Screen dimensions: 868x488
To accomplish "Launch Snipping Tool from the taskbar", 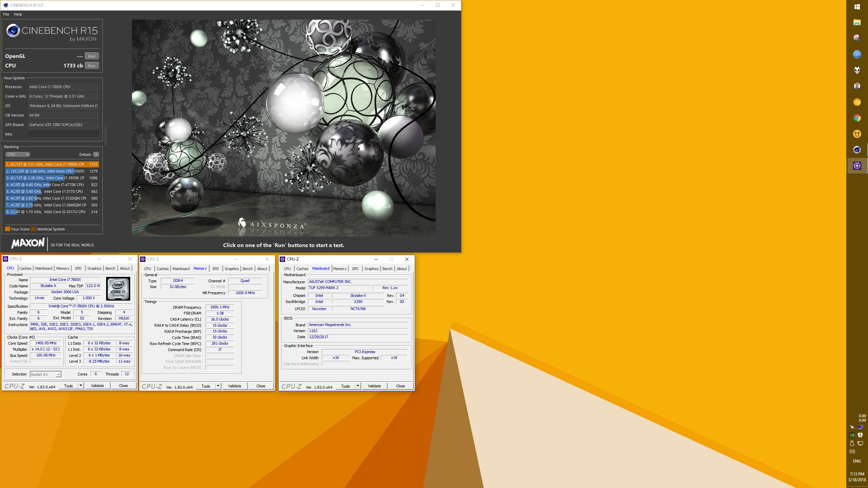I will coord(857,38).
